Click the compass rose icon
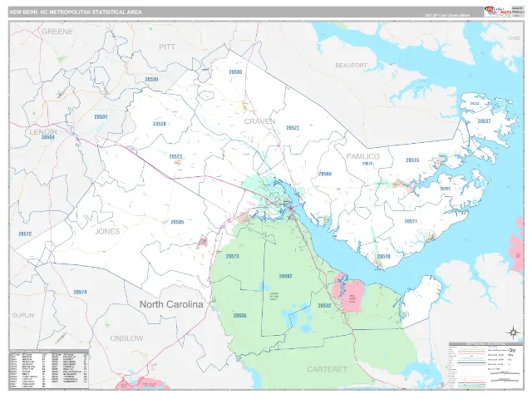532x399 pixels. click(x=513, y=332)
